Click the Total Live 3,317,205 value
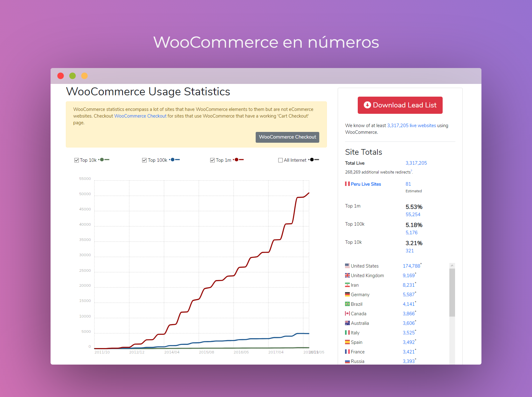This screenshot has height=397, width=532. [416, 163]
